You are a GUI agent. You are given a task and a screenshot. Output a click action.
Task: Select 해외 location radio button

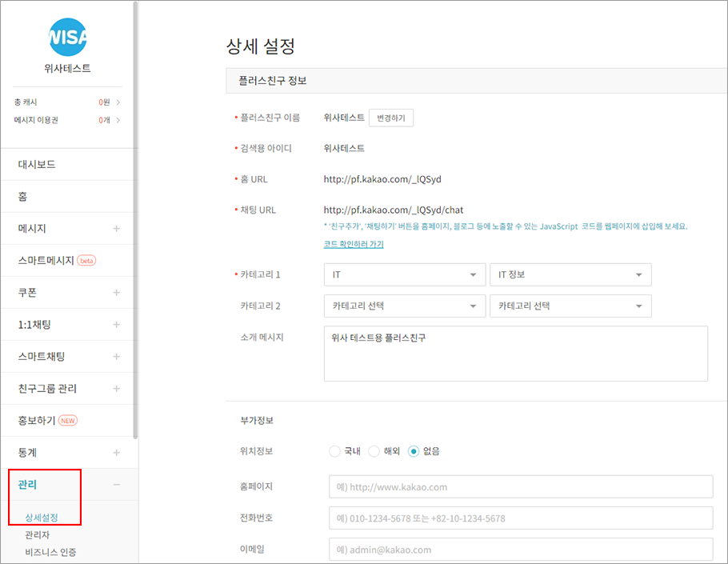click(x=374, y=451)
